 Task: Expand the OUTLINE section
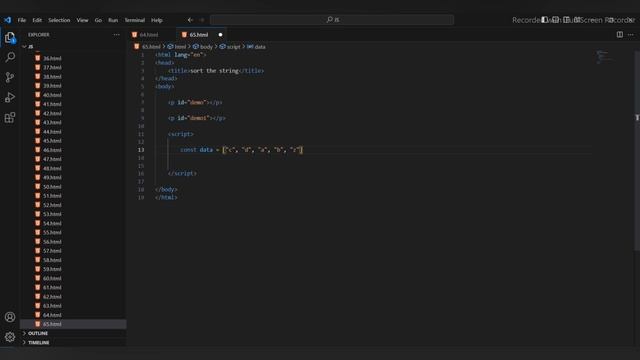[38, 333]
